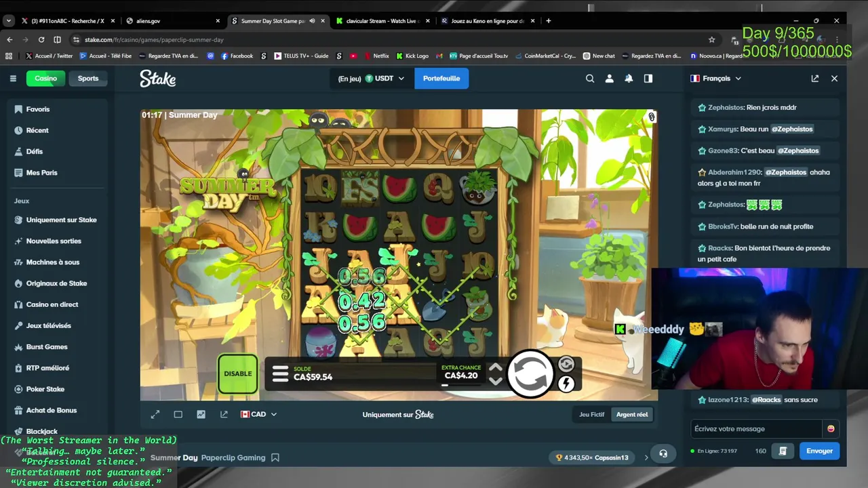Image resolution: width=868 pixels, height=488 pixels.
Task: Open Favoris in sidebar
Action: pos(57,109)
